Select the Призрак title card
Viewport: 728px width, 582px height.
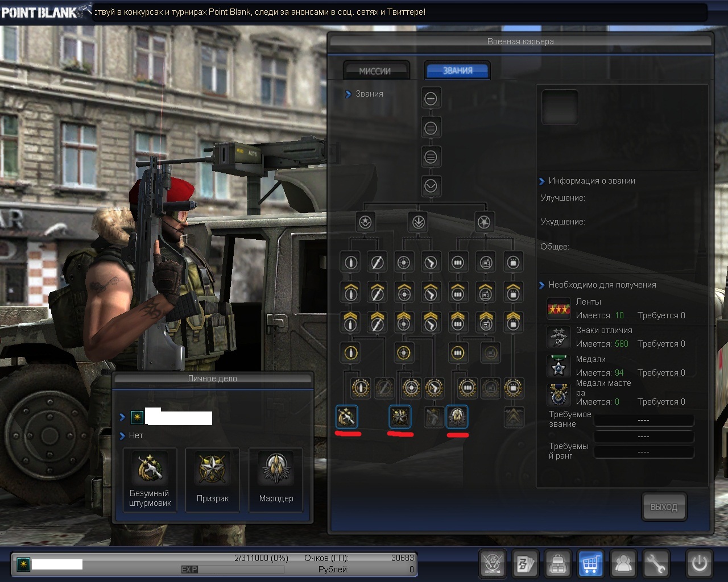213,480
